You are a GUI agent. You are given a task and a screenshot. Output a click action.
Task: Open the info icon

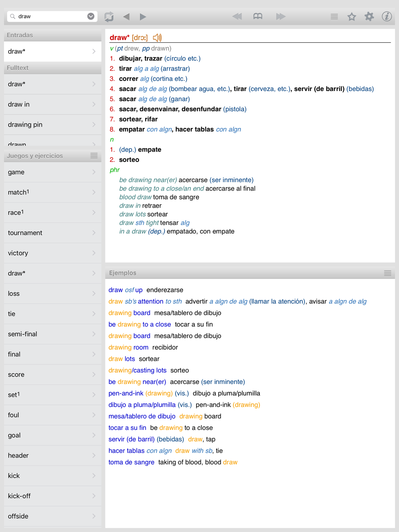pyautogui.click(x=387, y=16)
